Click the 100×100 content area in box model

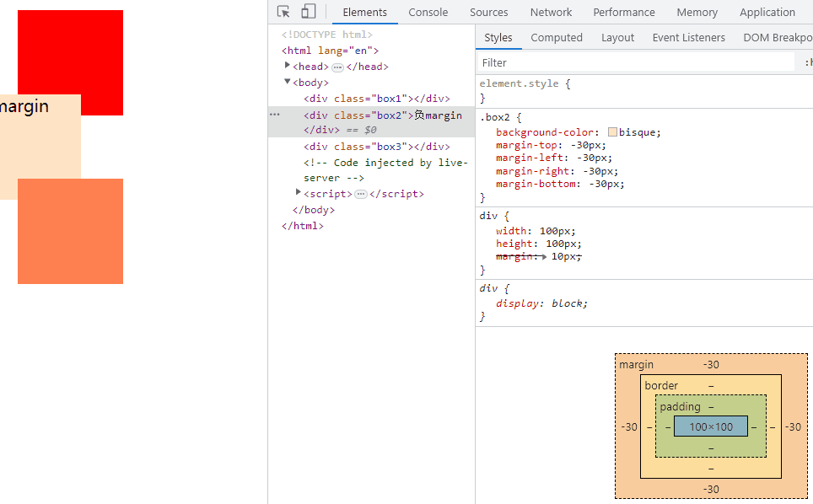(710, 427)
